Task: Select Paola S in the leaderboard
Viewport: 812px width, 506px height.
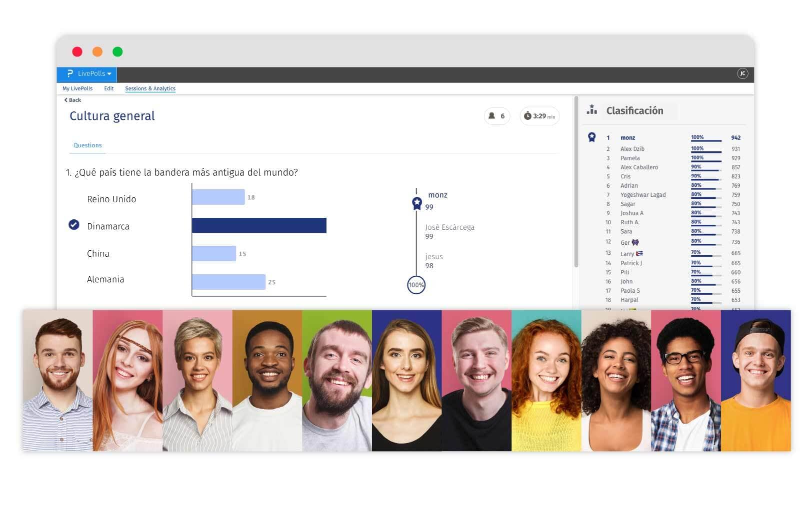Action: coord(630,291)
